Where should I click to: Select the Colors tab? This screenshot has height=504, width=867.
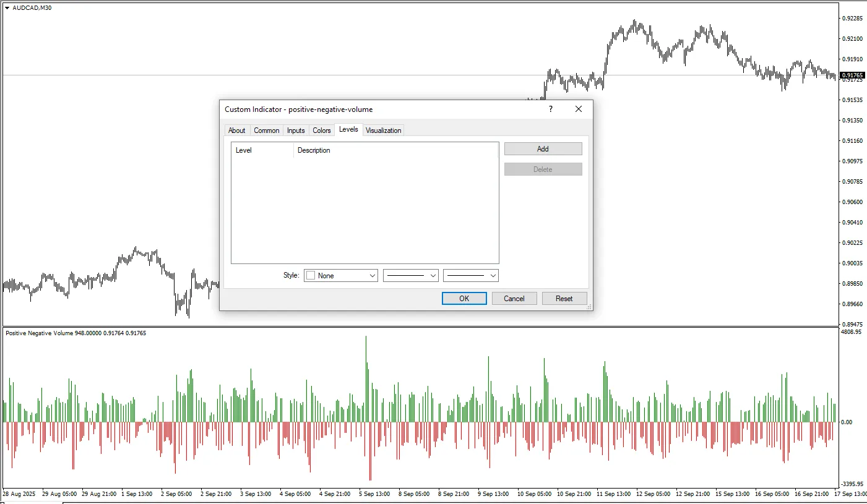(x=322, y=130)
